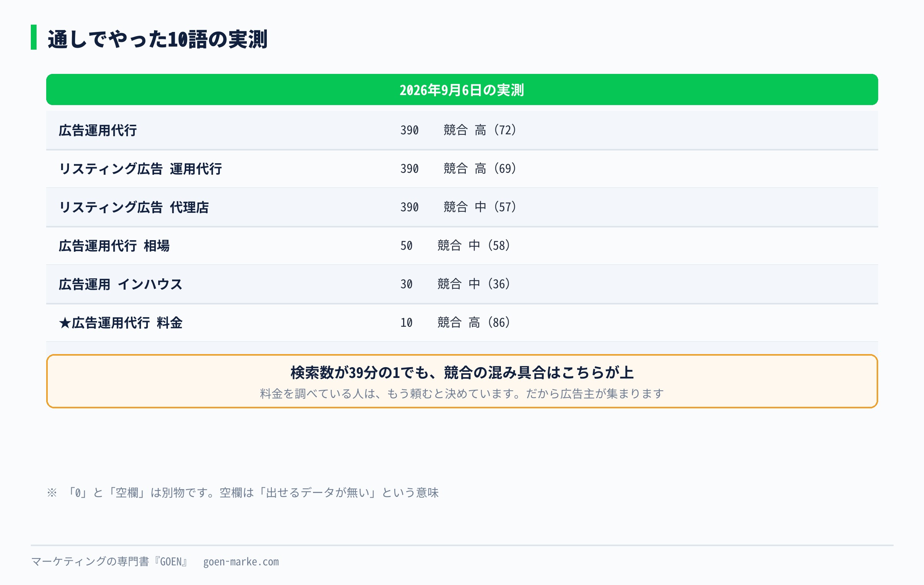Click callout headline 検索数が39分の1でも

tap(462, 373)
